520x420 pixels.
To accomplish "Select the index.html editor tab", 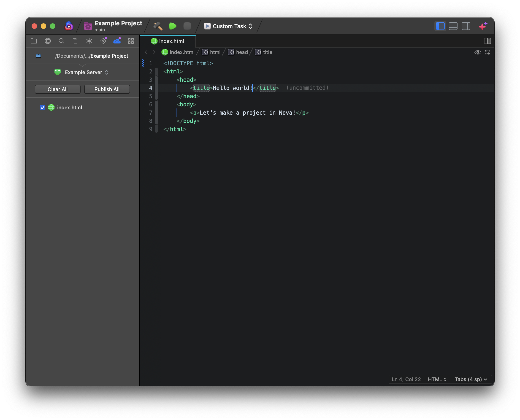I will 168,41.
